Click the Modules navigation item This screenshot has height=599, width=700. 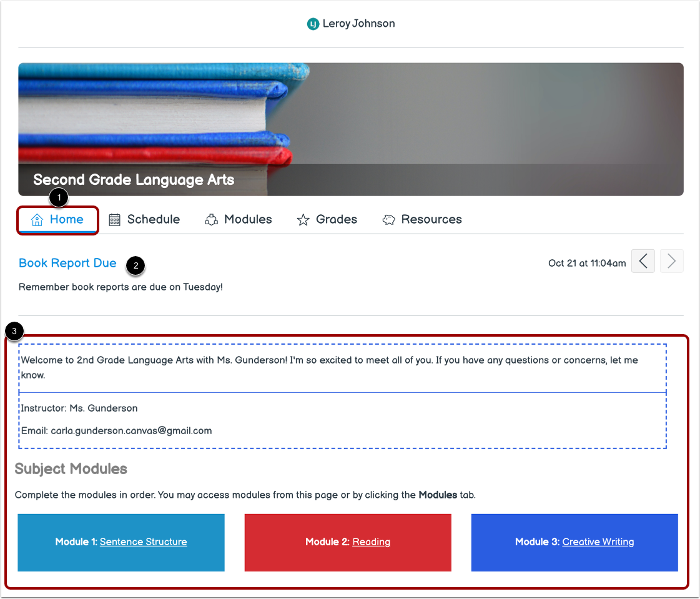248,219
